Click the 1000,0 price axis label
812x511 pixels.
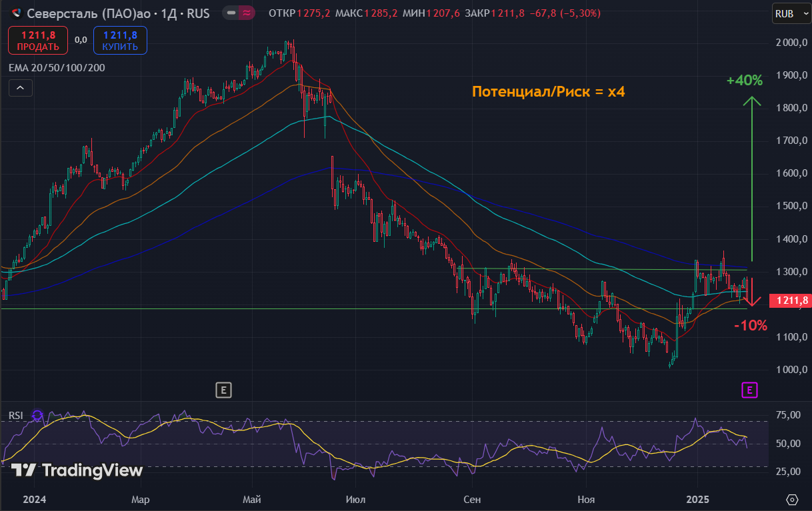791,370
